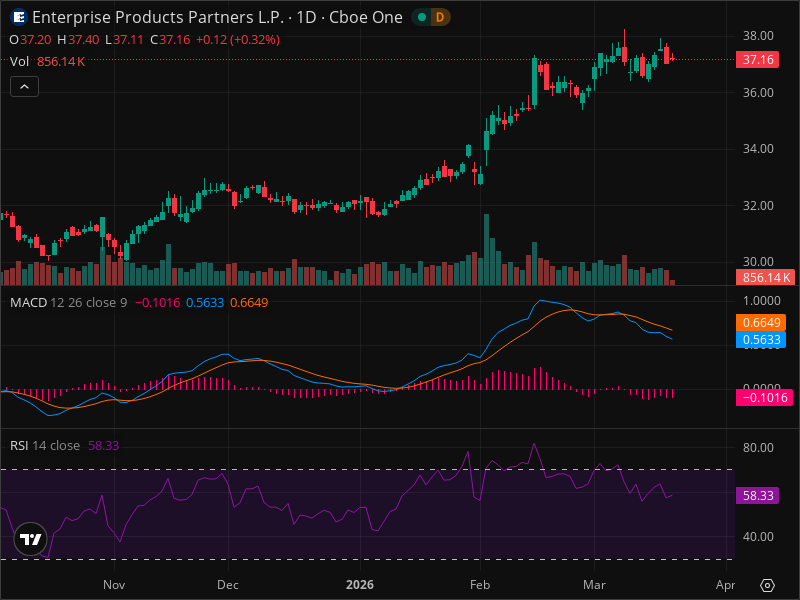Click the MACD legend value 0.5633
Image resolution: width=800 pixels, height=600 pixels.
click(x=205, y=303)
